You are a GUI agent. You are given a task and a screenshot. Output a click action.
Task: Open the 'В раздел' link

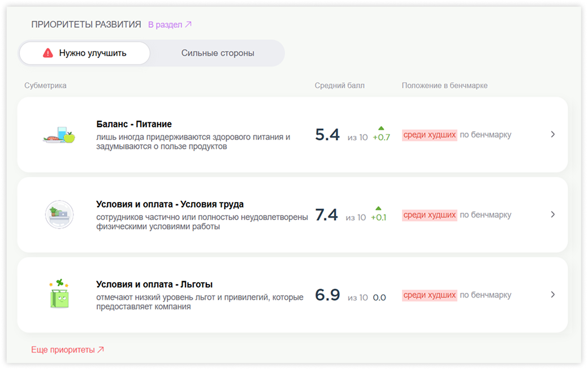click(170, 25)
